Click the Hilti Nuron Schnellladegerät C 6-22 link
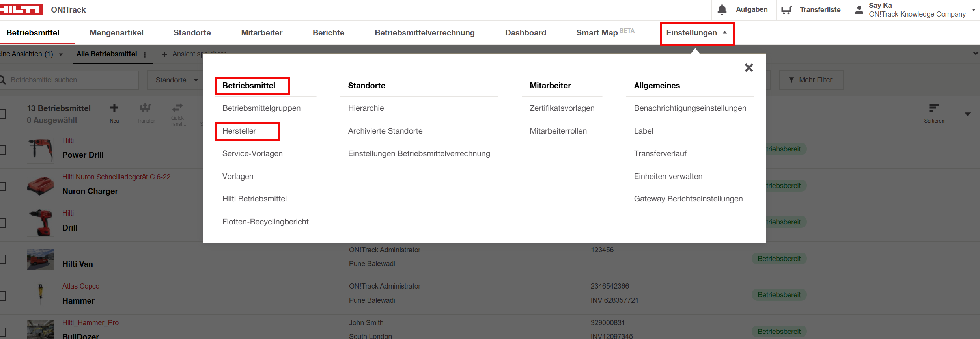Viewport: 980px width, 339px height. (x=116, y=177)
